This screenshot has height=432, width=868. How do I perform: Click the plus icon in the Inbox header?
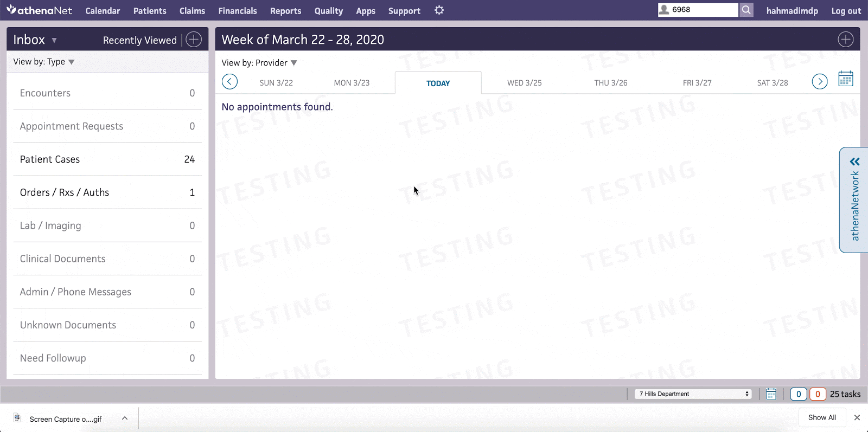pos(194,40)
